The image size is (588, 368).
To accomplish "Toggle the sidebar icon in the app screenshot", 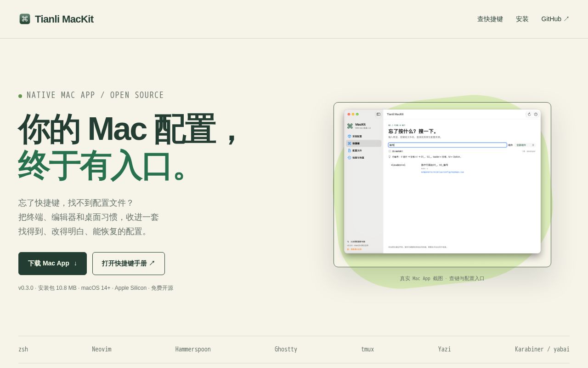I will (379, 114).
